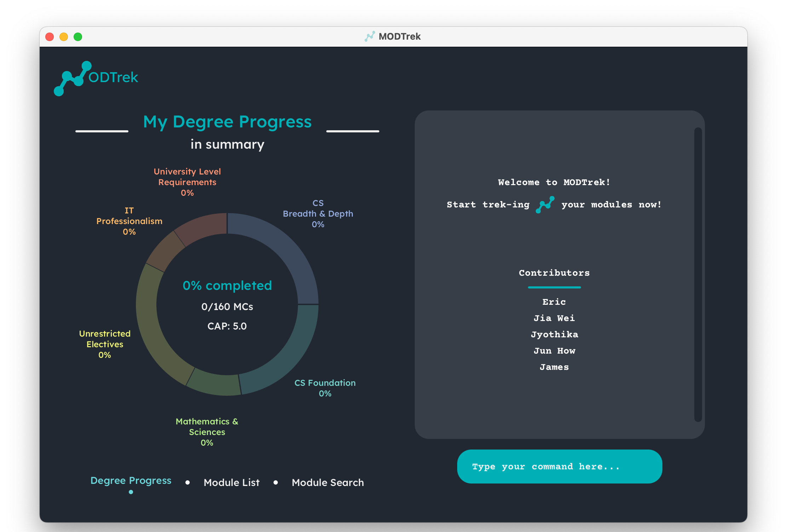Click contributor name Jun How
Screen dimensions: 787x532
(554, 351)
